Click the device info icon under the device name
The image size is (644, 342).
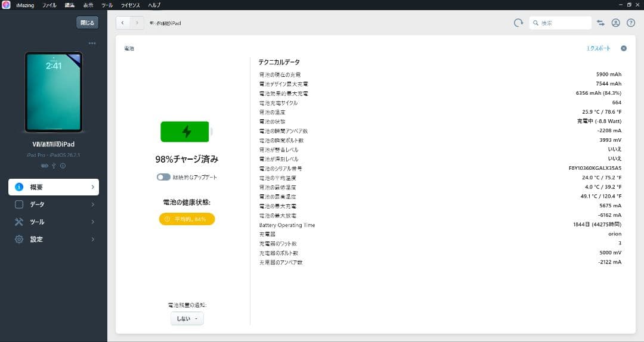pyautogui.click(x=63, y=166)
